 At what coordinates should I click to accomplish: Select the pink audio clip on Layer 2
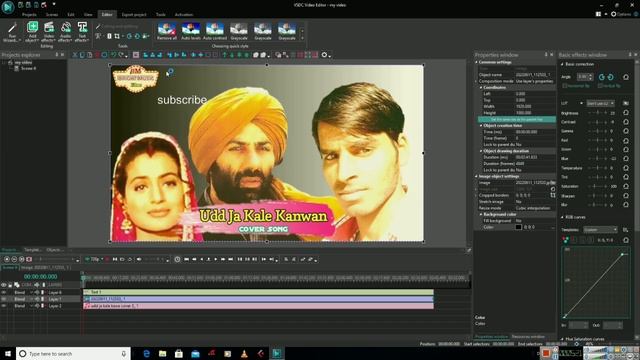point(258,306)
